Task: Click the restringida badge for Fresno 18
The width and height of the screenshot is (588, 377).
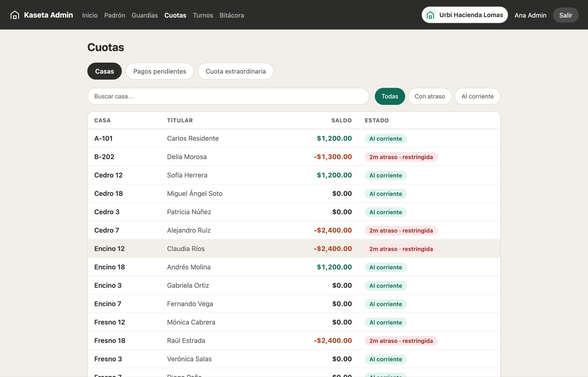Action: tap(401, 341)
